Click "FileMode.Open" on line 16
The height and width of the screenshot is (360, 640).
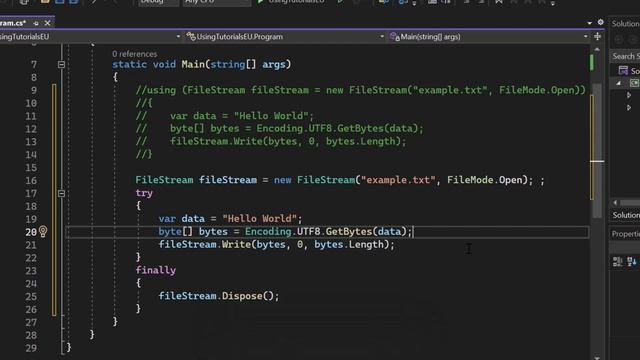(484, 180)
